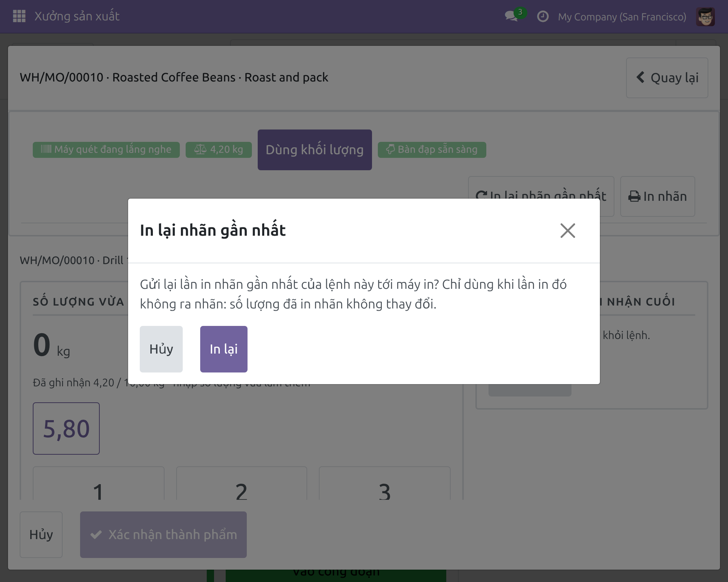Open the apps grid menu icon

point(19,16)
